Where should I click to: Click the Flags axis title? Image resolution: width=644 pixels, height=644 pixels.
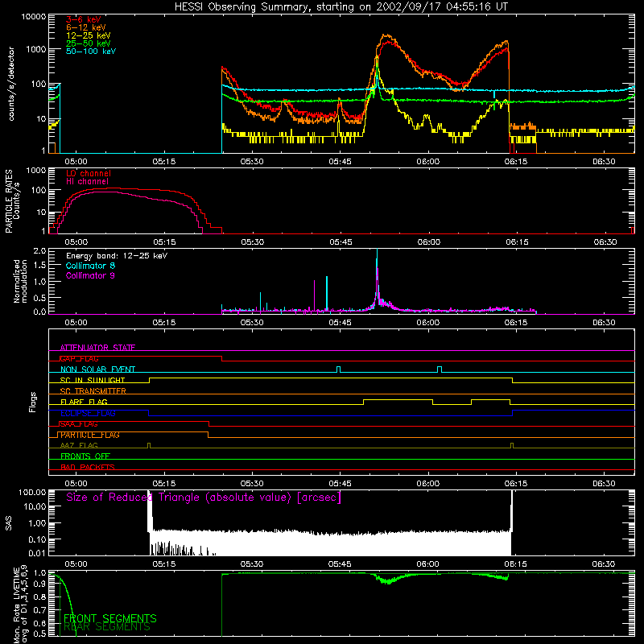pyautogui.click(x=32, y=402)
